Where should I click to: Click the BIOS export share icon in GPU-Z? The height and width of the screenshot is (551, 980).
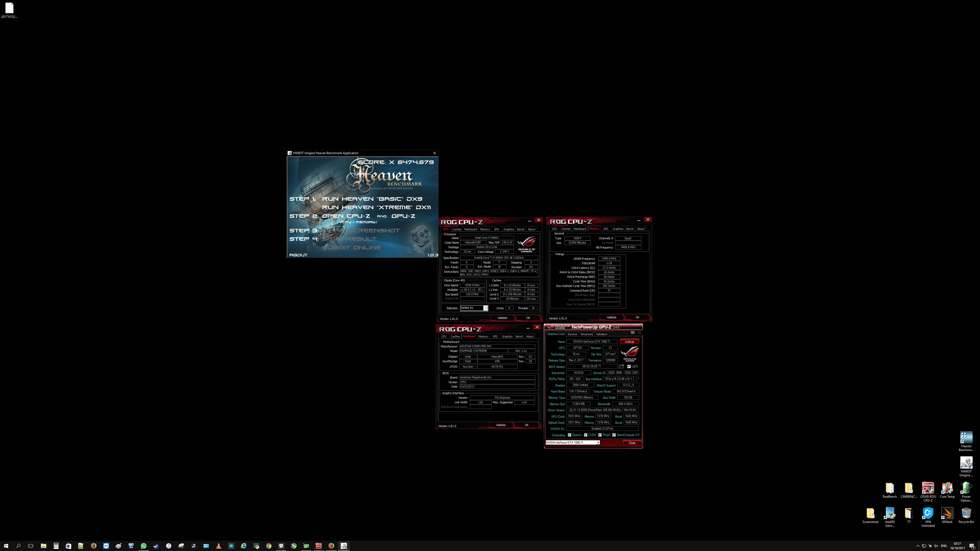click(621, 367)
